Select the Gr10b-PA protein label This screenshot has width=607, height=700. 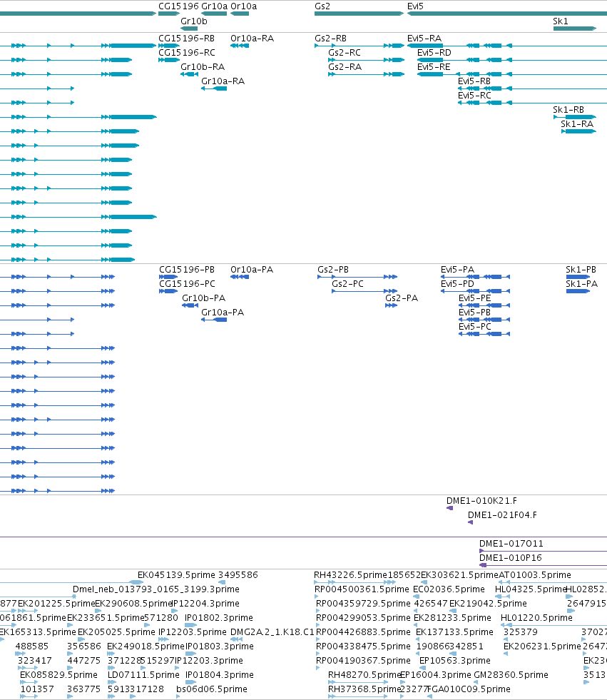click(x=203, y=298)
